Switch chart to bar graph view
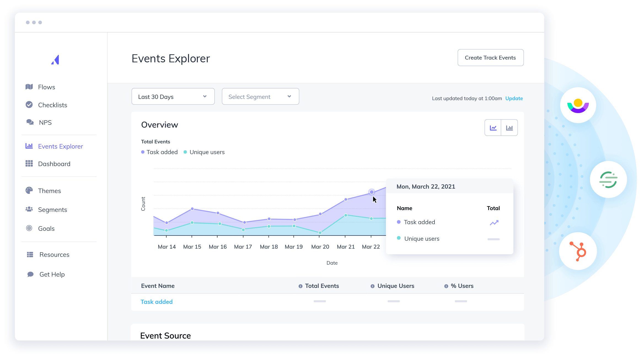The image size is (644, 359). click(509, 128)
